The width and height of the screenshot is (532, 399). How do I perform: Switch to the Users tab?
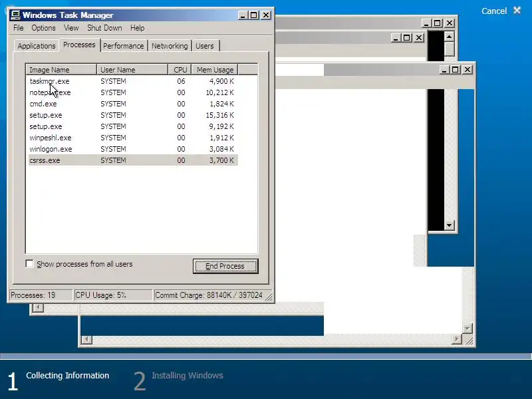(205, 46)
